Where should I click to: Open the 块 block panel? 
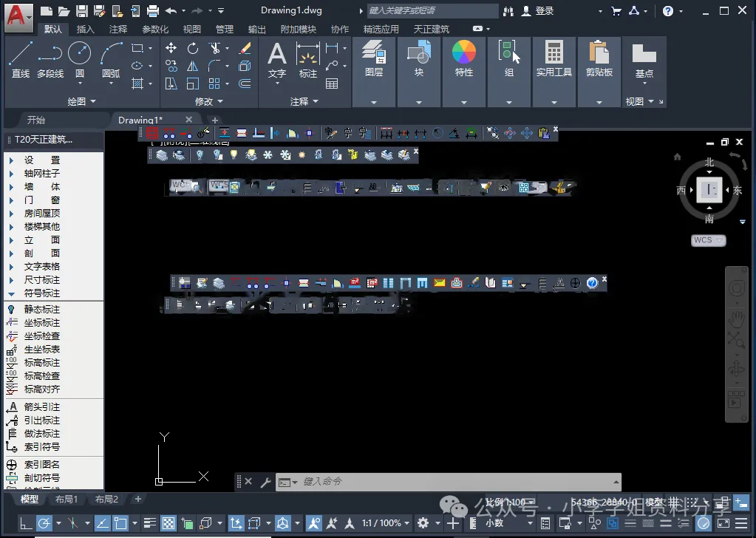click(x=419, y=59)
